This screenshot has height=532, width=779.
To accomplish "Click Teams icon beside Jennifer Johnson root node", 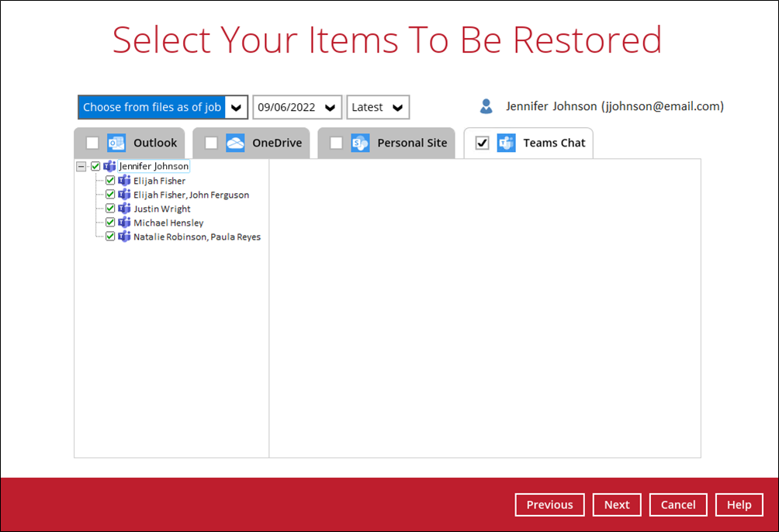I will [109, 166].
